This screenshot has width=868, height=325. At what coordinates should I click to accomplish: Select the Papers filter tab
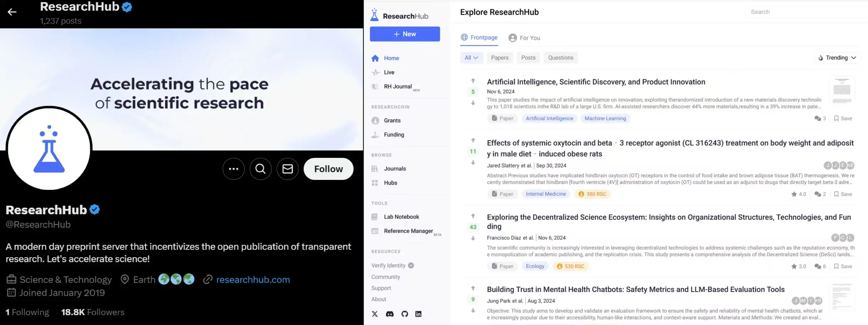(x=500, y=58)
